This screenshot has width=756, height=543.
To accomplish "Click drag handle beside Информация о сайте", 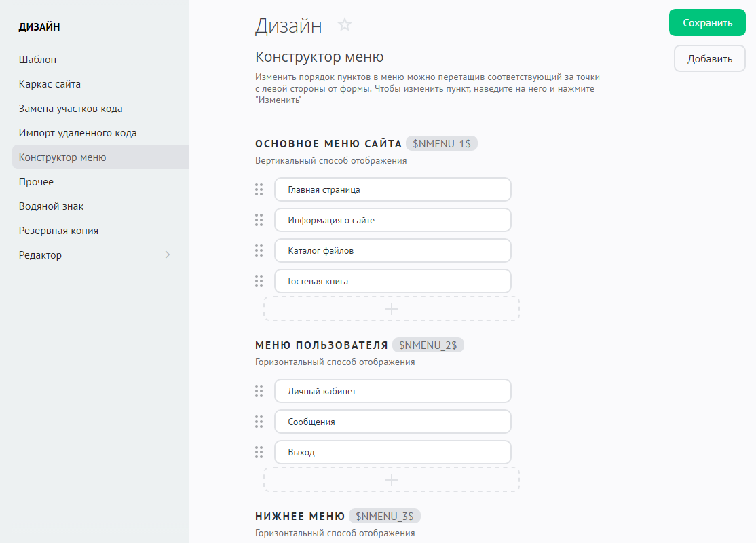I will [259, 220].
